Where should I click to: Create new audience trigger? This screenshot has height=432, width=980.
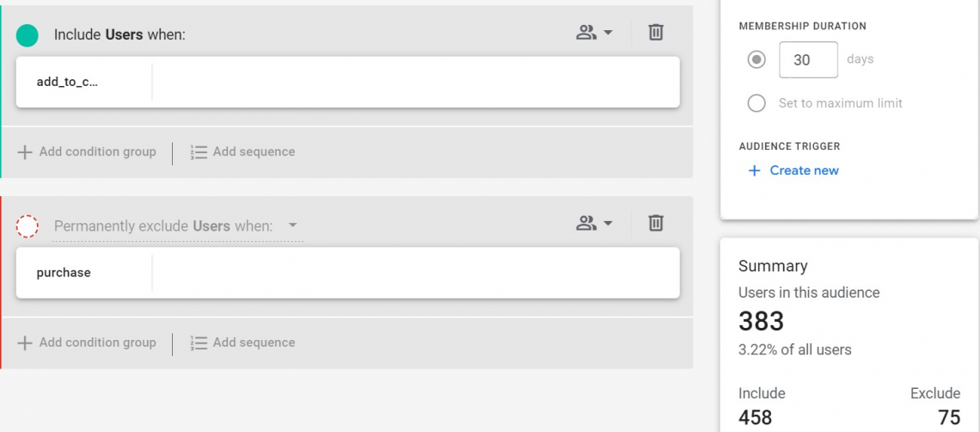click(x=793, y=171)
